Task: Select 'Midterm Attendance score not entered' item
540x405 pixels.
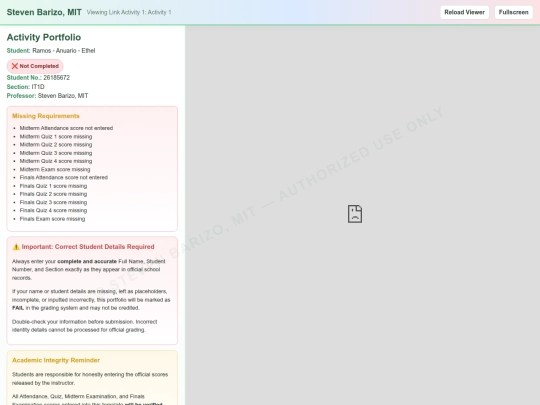Action: (66, 128)
